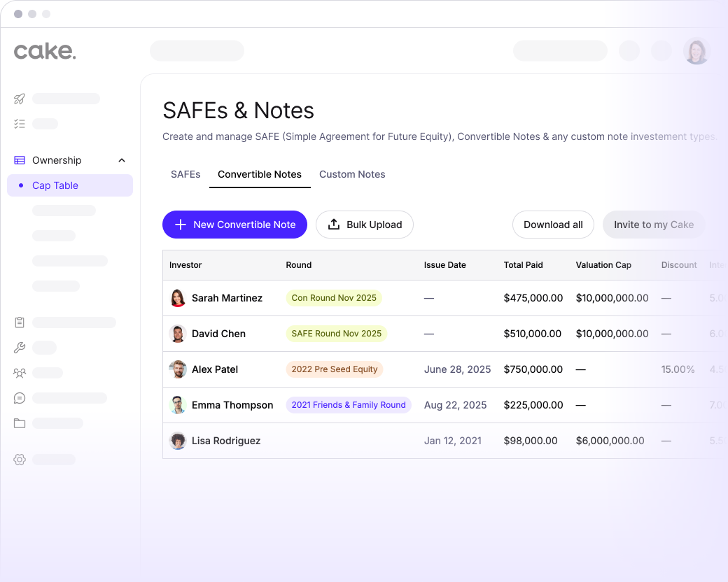Open the settings gear at sidebar bottom
The width and height of the screenshot is (728, 582).
click(x=19, y=460)
